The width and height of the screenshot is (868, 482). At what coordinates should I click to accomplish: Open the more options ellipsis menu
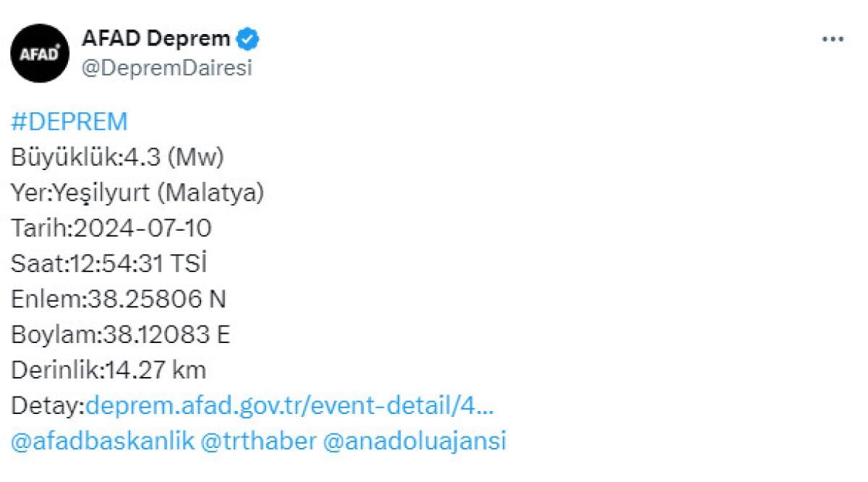click(833, 39)
